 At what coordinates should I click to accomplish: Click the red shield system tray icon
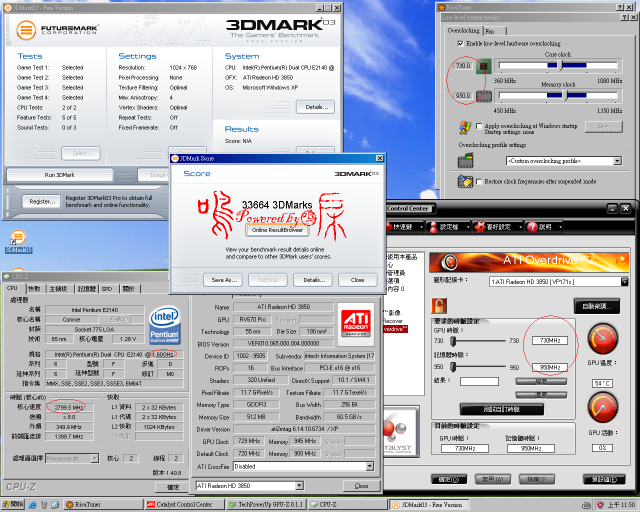tap(600, 505)
